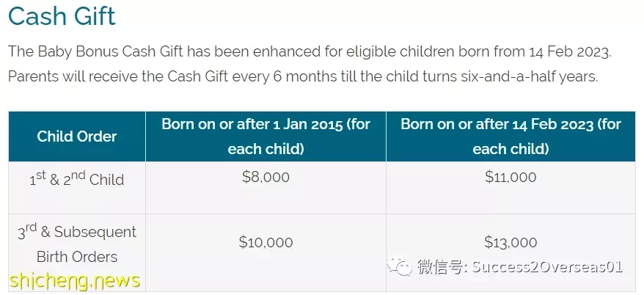Select the 1st & 2nd Child row label

click(77, 179)
